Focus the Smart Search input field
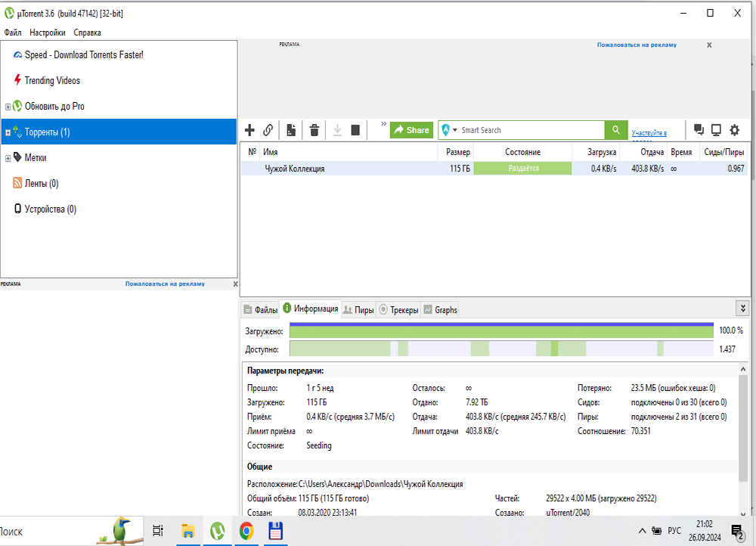 tap(531, 130)
